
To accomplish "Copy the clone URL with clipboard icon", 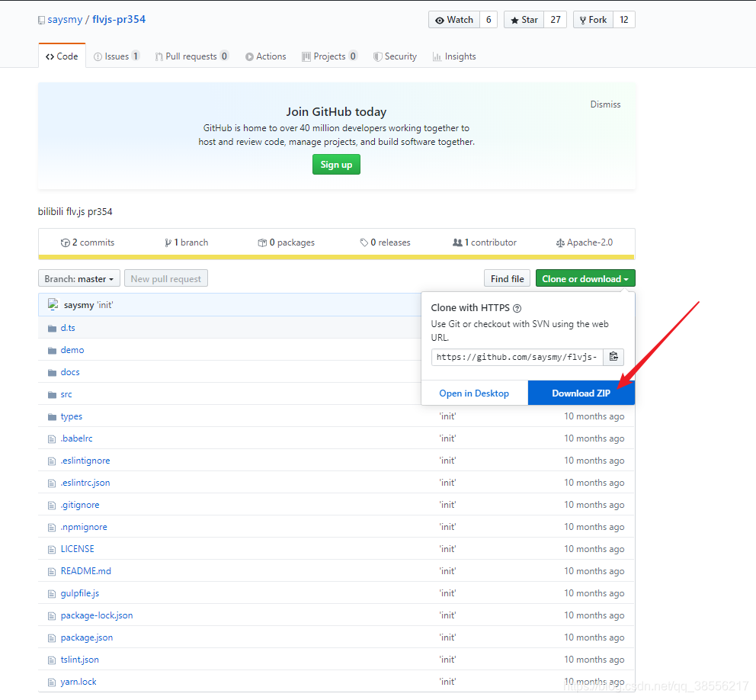I will (x=613, y=357).
